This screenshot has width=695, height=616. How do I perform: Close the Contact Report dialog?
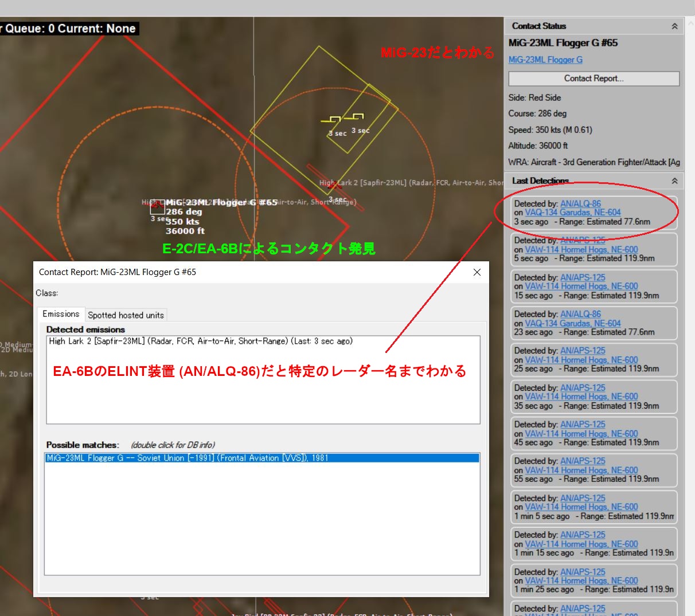477,272
